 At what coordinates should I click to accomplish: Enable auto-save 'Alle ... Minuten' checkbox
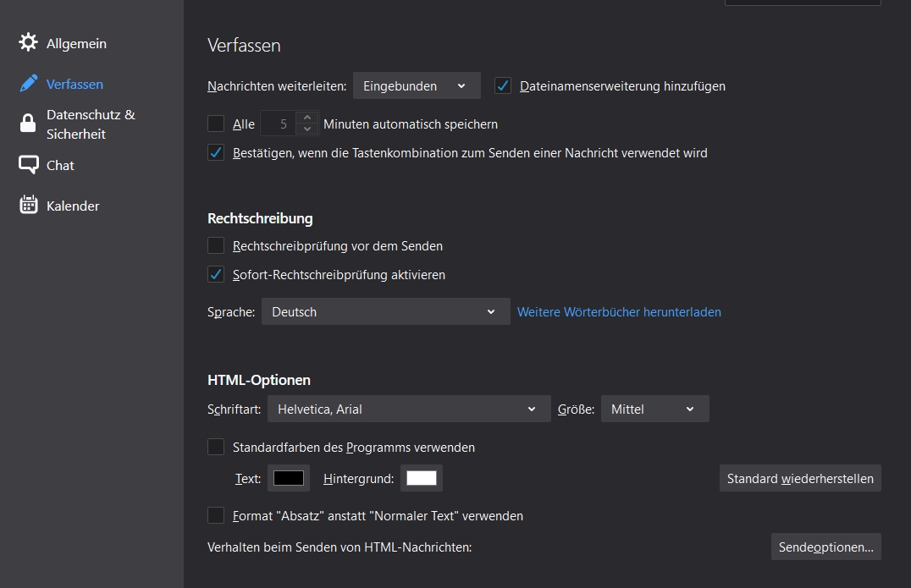click(x=216, y=123)
